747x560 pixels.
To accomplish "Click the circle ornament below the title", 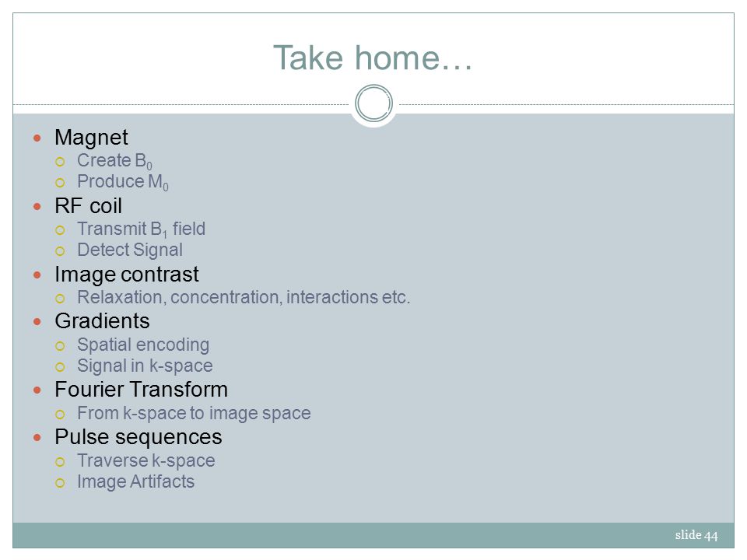I will pos(373,103).
